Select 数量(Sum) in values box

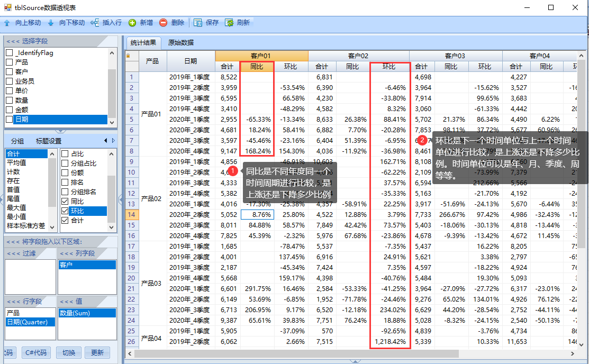click(87, 313)
